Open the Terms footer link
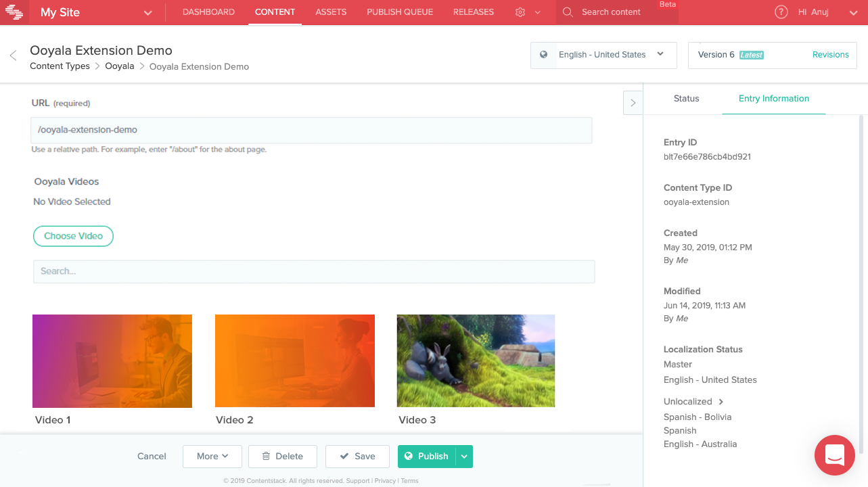This screenshot has width=868, height=487. point(409,481)
